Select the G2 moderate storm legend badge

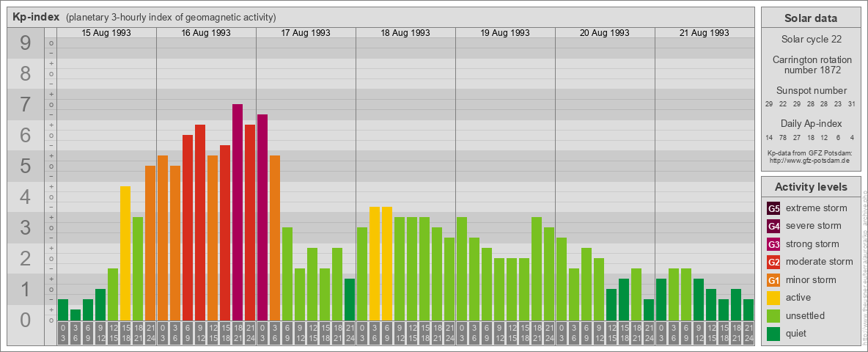point(773,262)
